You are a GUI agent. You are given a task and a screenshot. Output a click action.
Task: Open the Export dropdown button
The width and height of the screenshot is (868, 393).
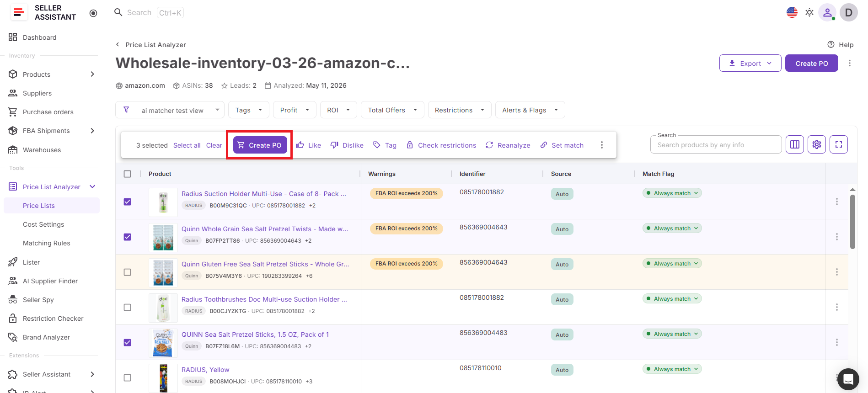click(750, 63)
